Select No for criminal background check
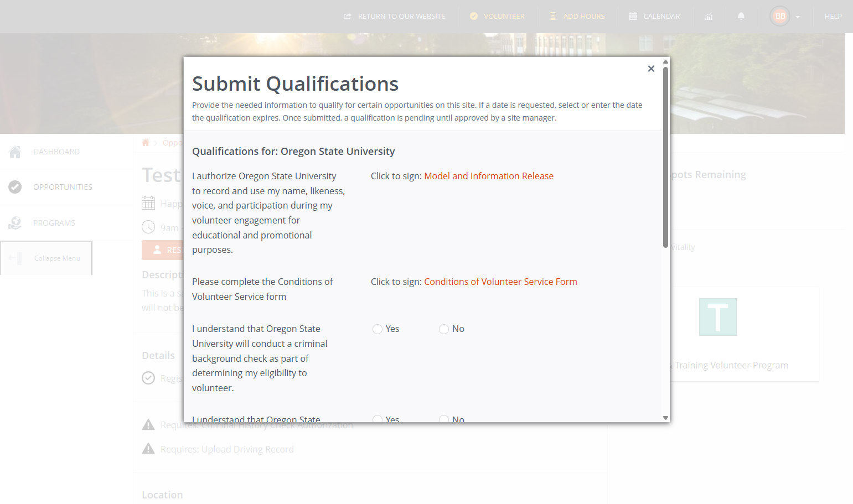 coord(444,329)
